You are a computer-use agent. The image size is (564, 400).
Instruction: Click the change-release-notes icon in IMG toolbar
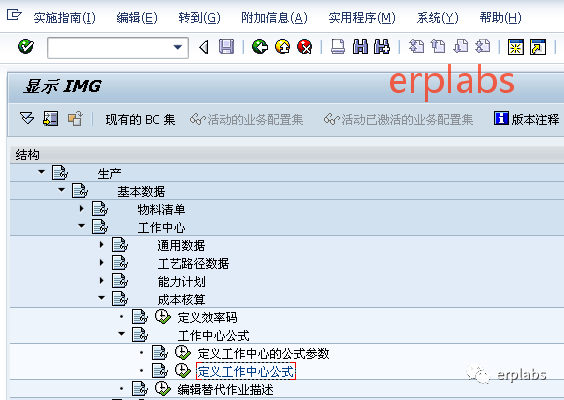tap(75, 118)
